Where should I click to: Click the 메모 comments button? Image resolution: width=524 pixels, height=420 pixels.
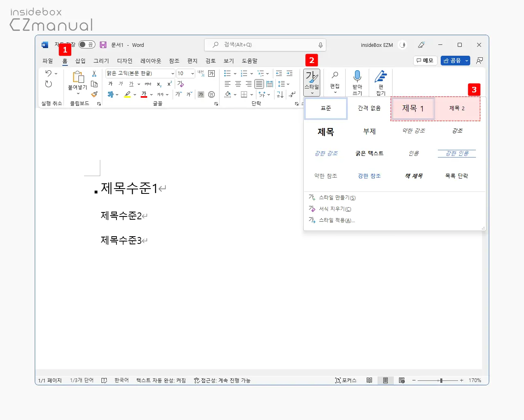(425, 61)
